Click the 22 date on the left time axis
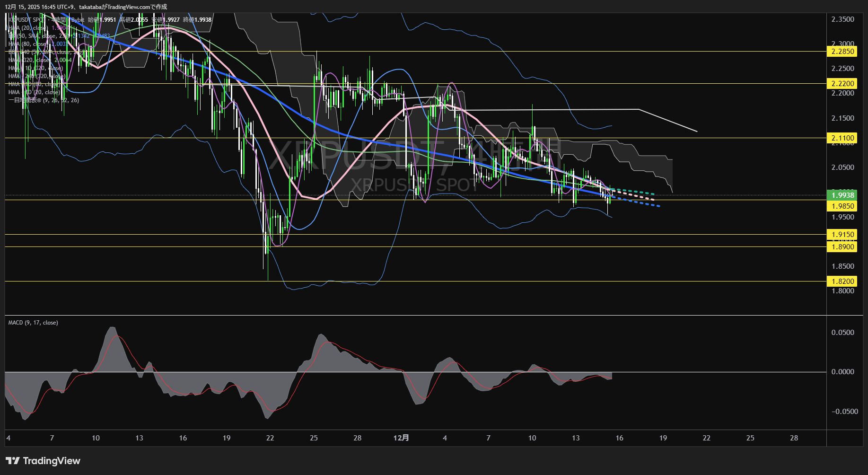 point(270,438)
